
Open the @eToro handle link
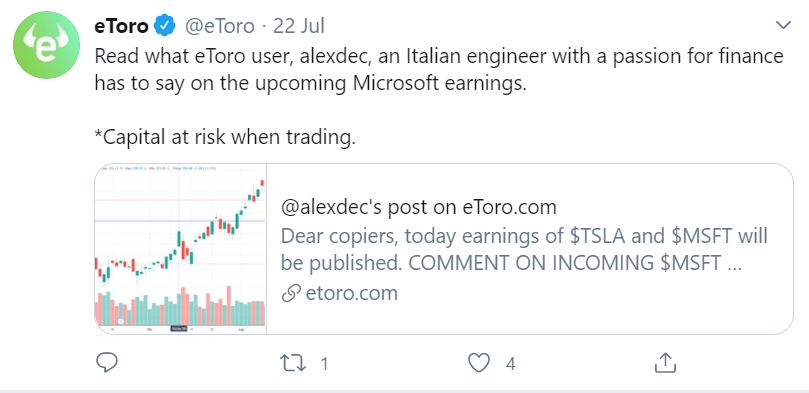coord(219,26)
